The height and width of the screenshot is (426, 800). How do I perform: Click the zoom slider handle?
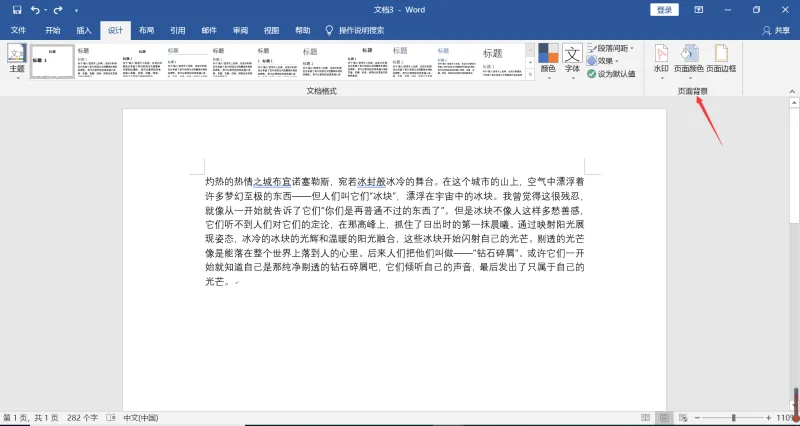click(x=734, y=418)
